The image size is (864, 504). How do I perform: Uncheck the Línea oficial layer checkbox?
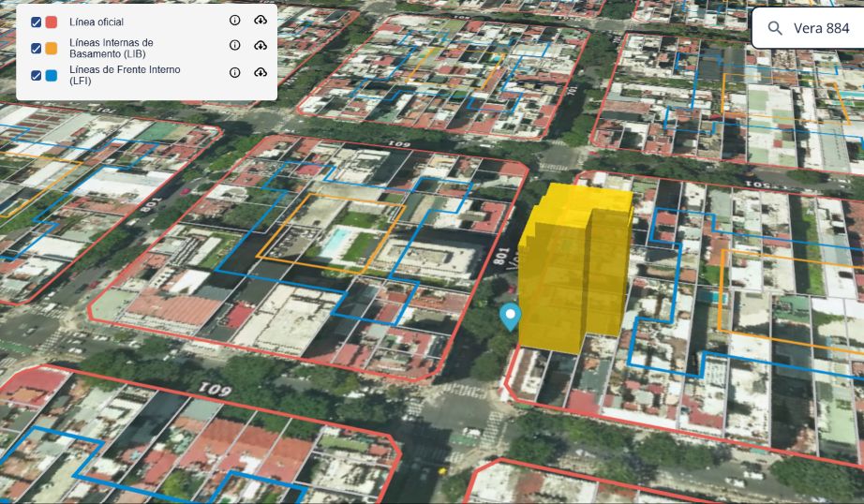[x=37, y=22]
